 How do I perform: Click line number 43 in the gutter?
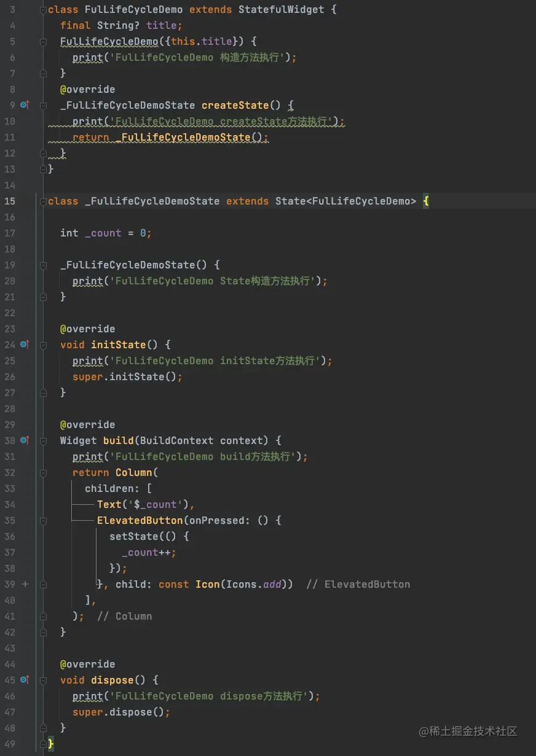click(10, 648)
